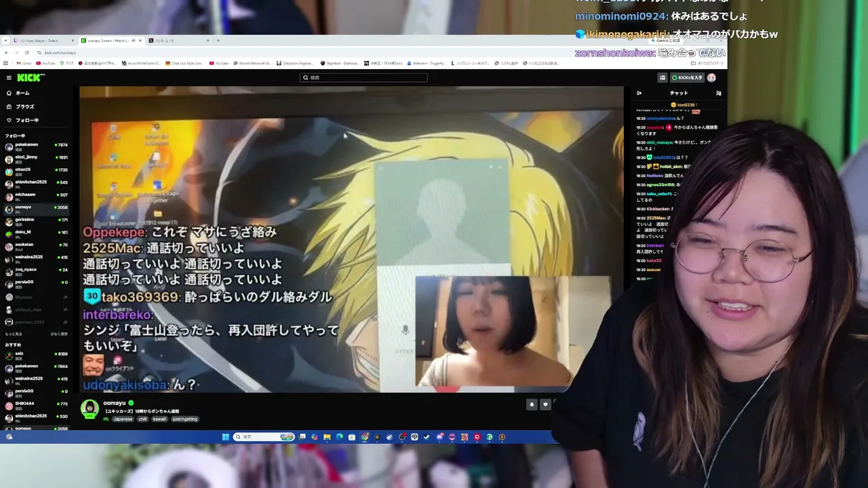The image size is (868, 488).
Task: Reload the kick.com page
Action: [x=27, y=52]
